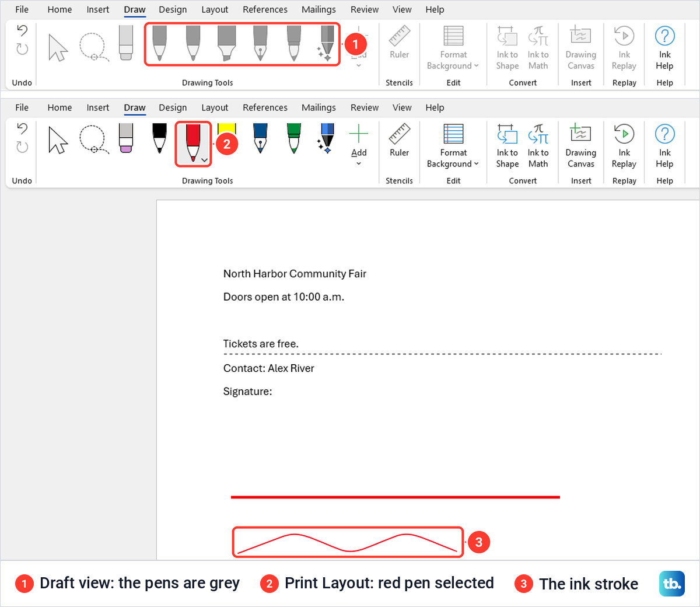The height and width of the screenshot is (607, 700).
Task: Click Undo in the Print Layout ribbon
Action: (x=22, y=128)
